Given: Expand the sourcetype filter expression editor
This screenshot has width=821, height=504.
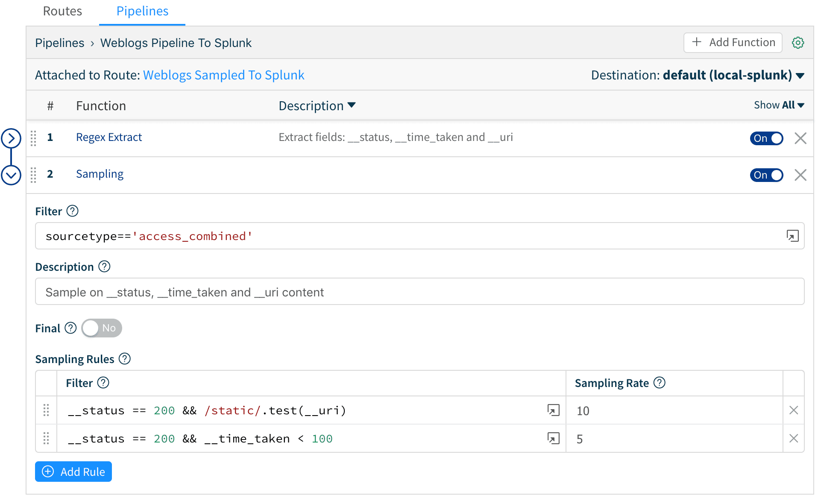Looking at the screenshot, I should (x=792, y=236).
